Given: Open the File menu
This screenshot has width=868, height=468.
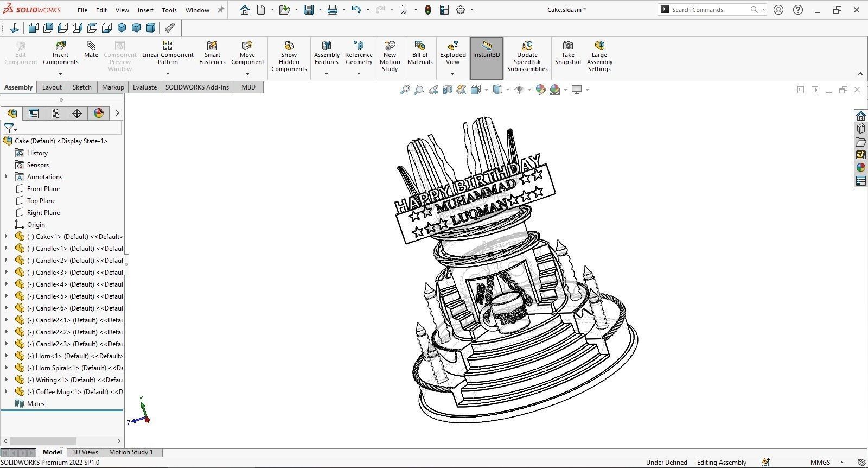Looking at the screenshot, I should (x=82, y=10).
